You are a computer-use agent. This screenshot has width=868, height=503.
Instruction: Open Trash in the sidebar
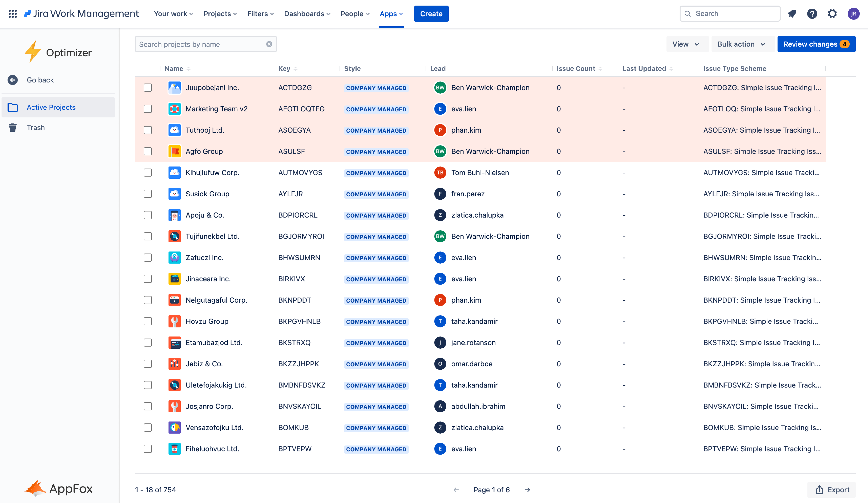36,128
